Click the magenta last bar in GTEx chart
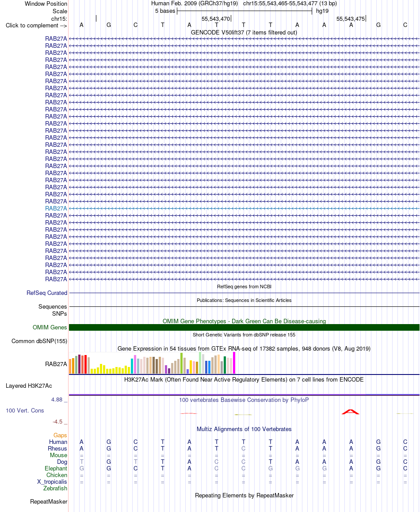This screenshot has height=512, width=420. pos(234,363)
